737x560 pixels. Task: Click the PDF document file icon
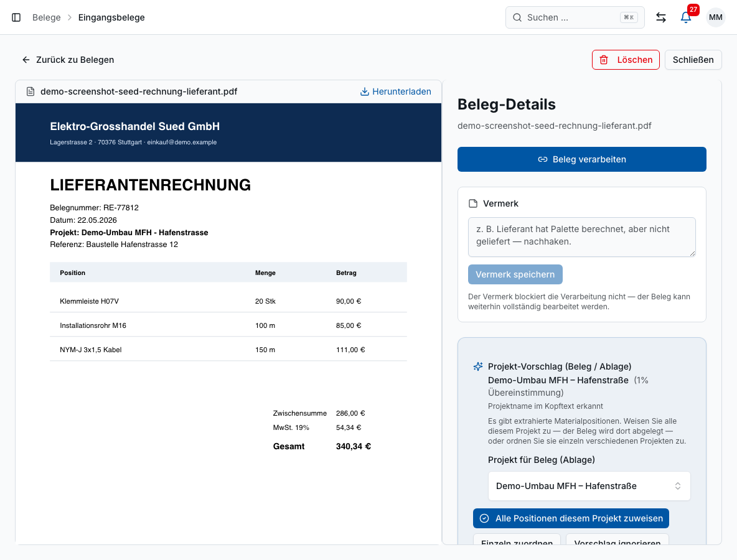(x=31, y=91)
